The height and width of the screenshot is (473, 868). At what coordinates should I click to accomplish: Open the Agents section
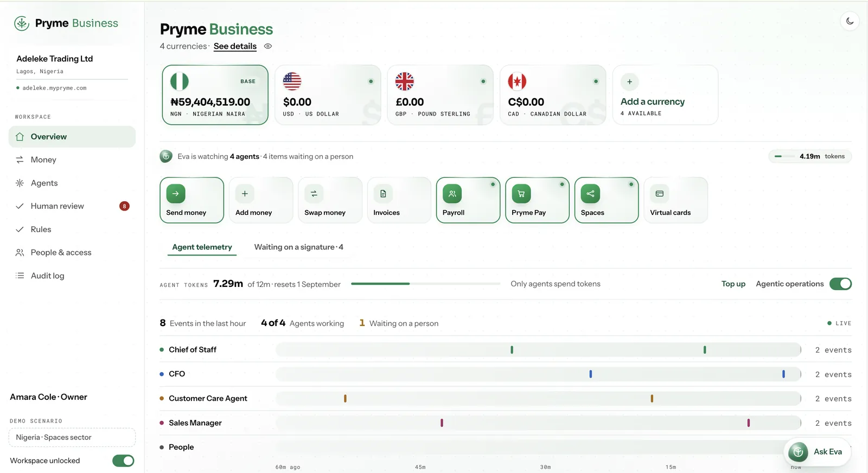pyautogui.click(x=72, y=183)
